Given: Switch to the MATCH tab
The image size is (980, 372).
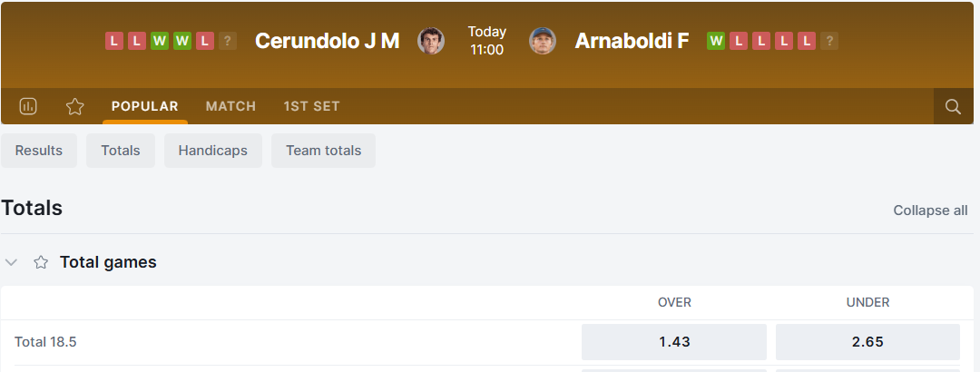Looking at the screenshot, I should coord(230,106).
